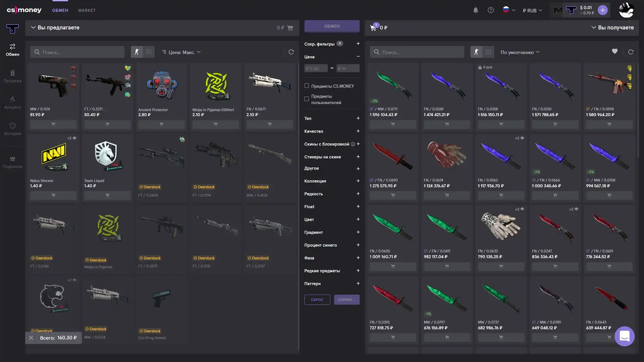Collapse the Цена filter section
Screen dimensions: 644x362
(358, 57)
